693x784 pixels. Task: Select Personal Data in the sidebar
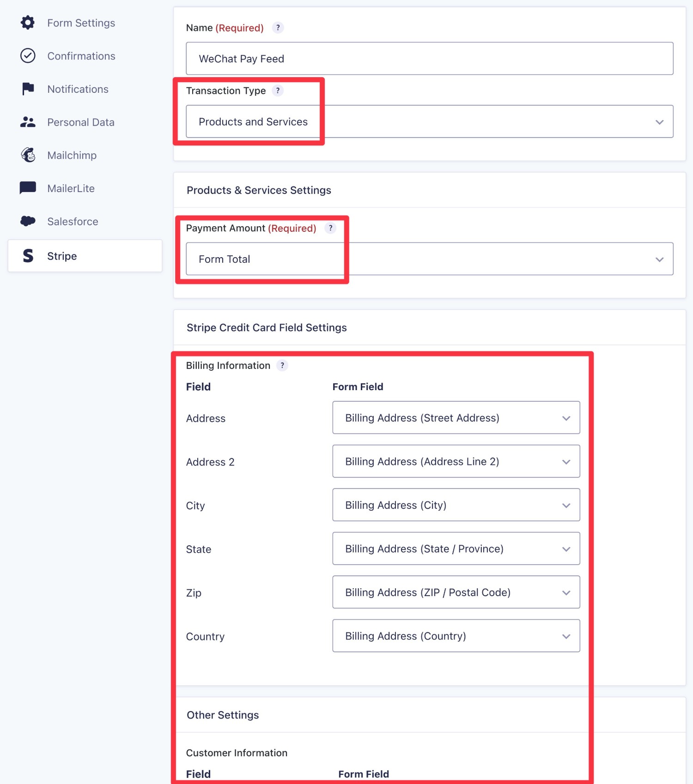(x=81, y=122)
